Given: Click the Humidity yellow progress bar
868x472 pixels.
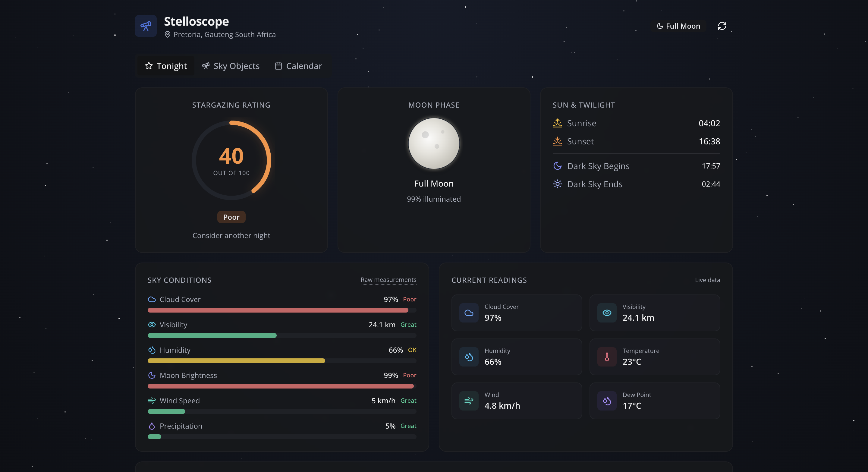Looking at the screenshot, I should (x=237, y=361).
